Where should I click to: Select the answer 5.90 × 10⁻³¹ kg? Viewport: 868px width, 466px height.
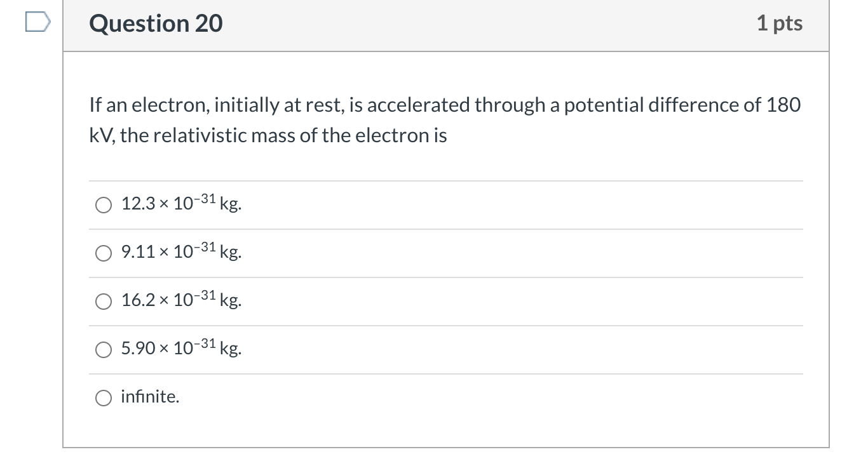coord(104,349)
